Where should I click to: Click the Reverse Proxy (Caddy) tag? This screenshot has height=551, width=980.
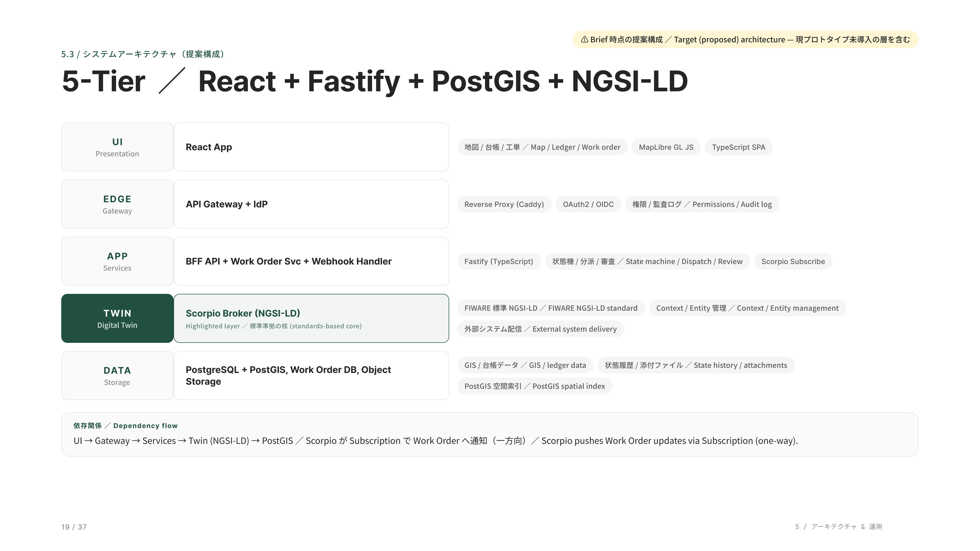pos(504,204)
